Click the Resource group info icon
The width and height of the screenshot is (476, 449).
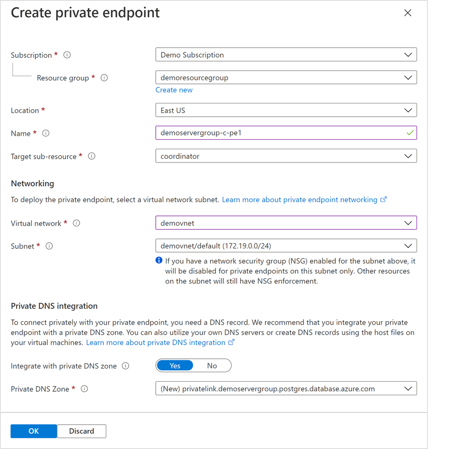pyautogui.click(x=104, y=78)
